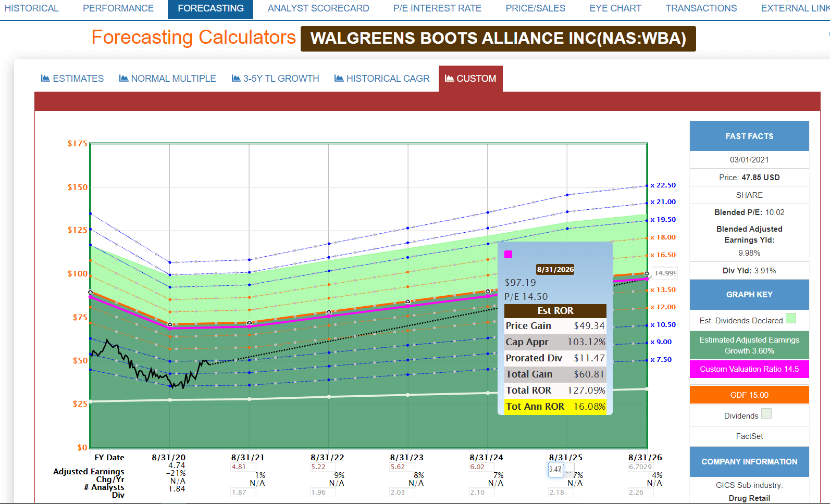Click the active 8/31/25 earnings input box
Image resolution: width=830 pixels, height=504 pixels.
click(x=555, y=469)
